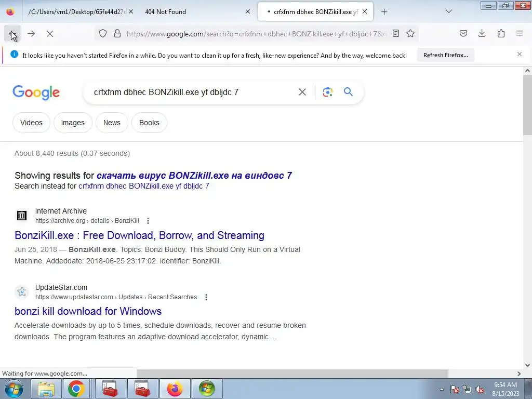The width and height of the screenshot is (532, 399).
Task: Click the updatestar.com breadcrumb URL
Action: pyautogui.click(x=116, y=297)
